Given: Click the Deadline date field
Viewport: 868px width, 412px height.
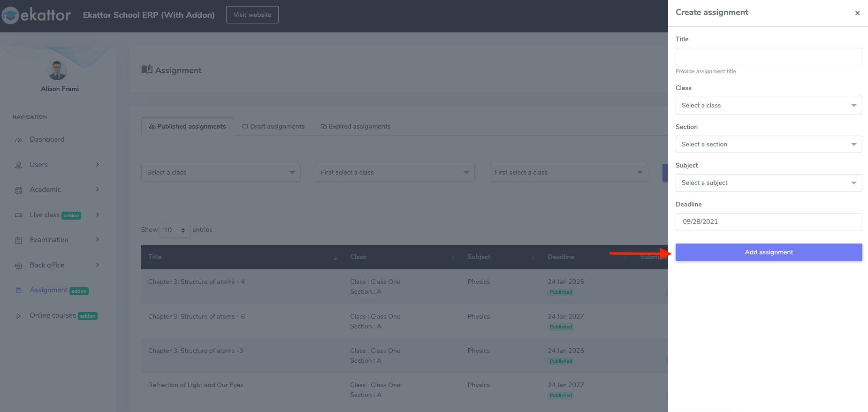Looking at the screenshot, I should click(x=769, y=221).
